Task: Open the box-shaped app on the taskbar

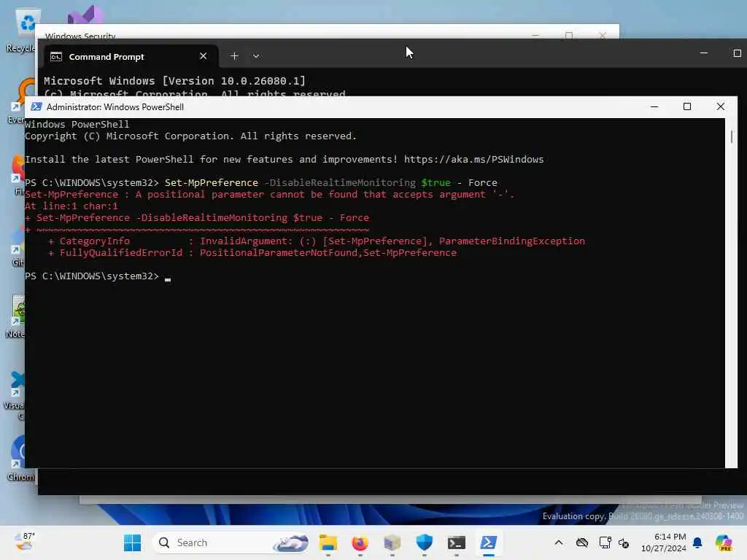Action: pos(392,542)
